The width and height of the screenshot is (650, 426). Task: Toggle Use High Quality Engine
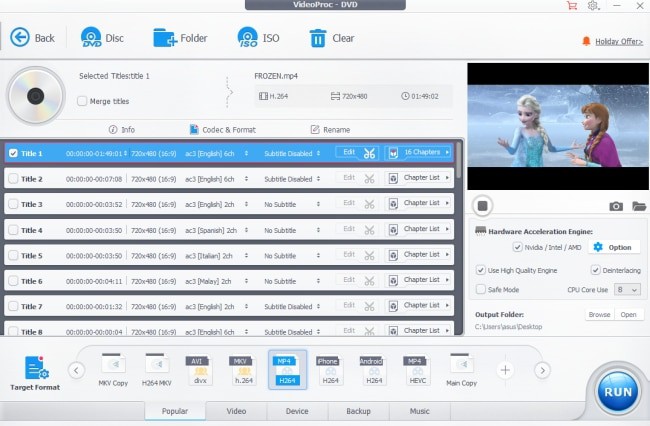tap(480, 270)
